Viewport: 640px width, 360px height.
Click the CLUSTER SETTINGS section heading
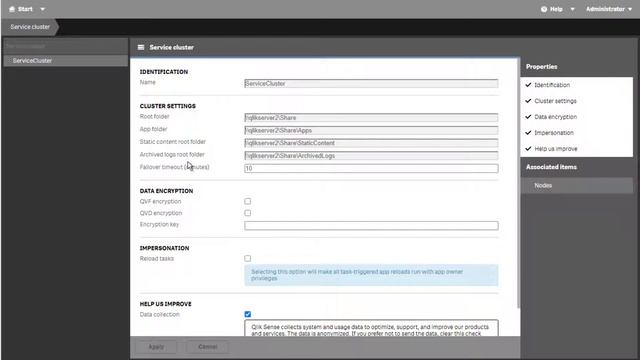pos(167,106)
